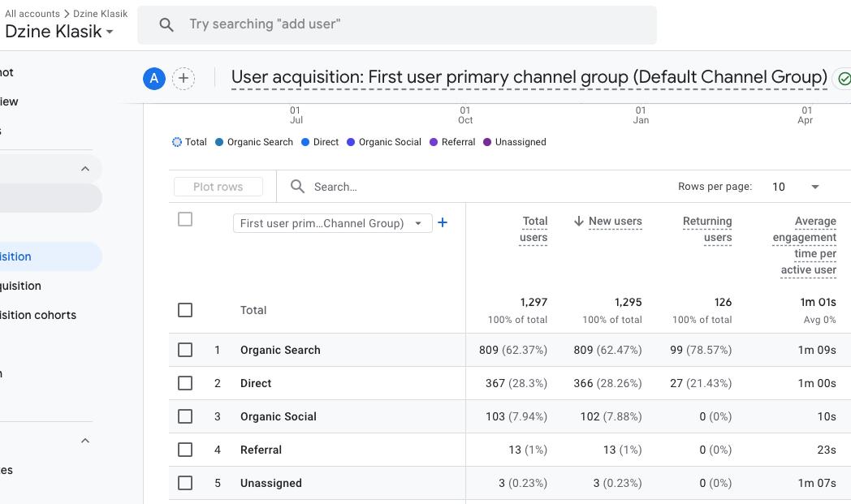Click the green report status check icon
Image resolution: width=851 pixels, height=504 pixels.
click(844, 79)
